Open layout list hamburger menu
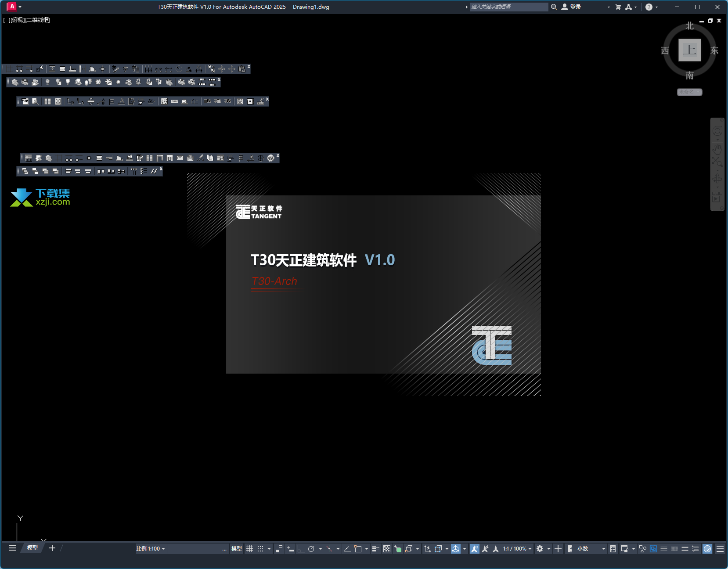Screen dimensions: 728x569 (12, 548)
